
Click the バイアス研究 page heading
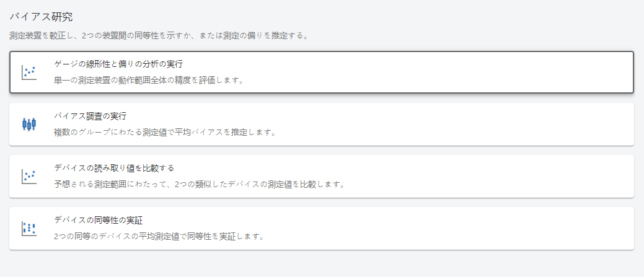click(x=41, y=17)
